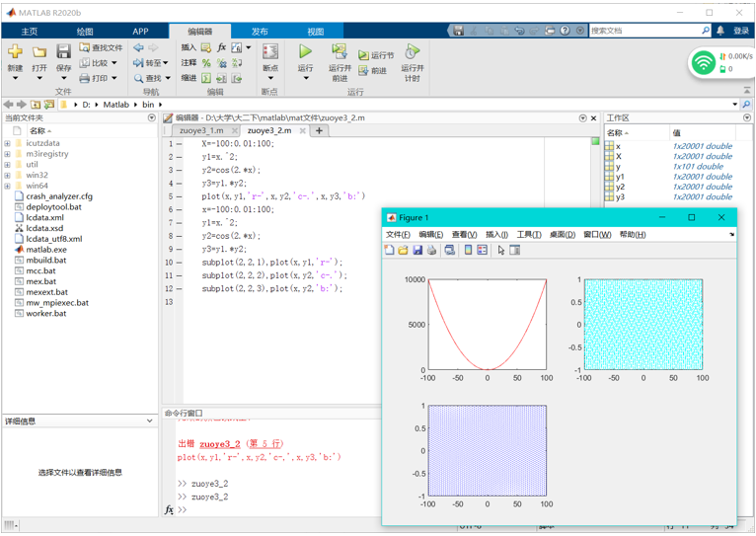Open the 工具(T) menu in Figure 1
This screenshot has width=756, height=536.
(x=529, y=235)
